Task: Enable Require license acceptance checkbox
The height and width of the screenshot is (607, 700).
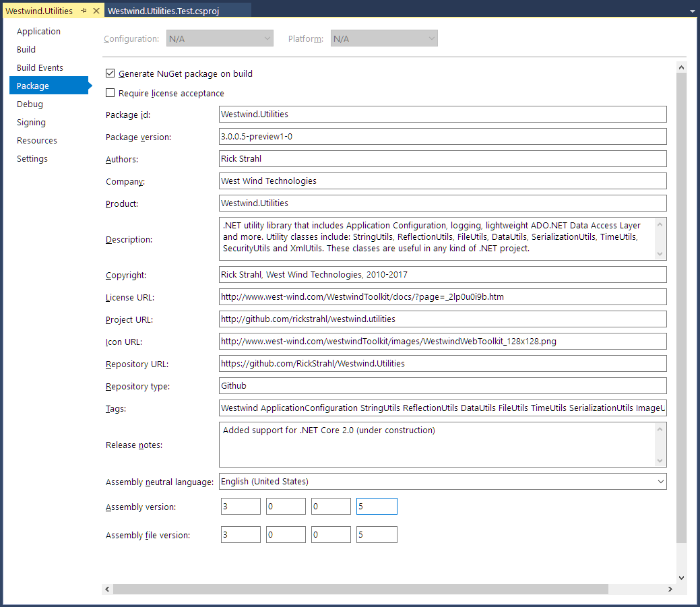Action: [110, 93]
